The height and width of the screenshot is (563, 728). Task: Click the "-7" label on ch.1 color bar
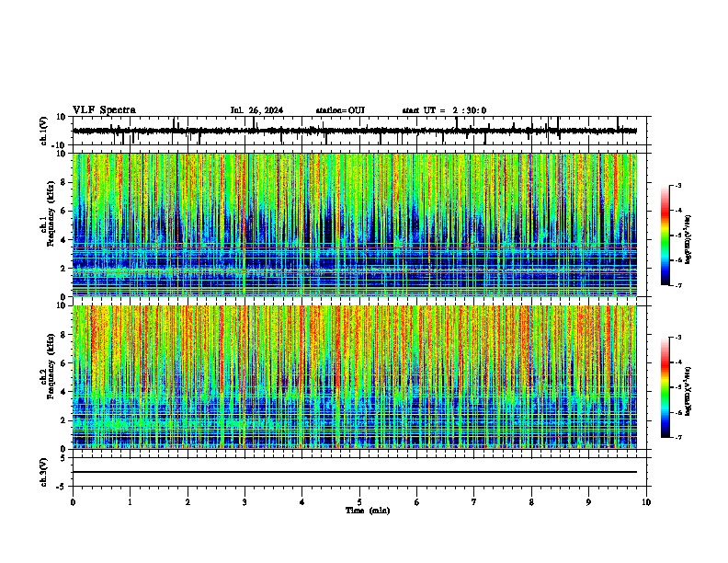click(x=678, y=285)
